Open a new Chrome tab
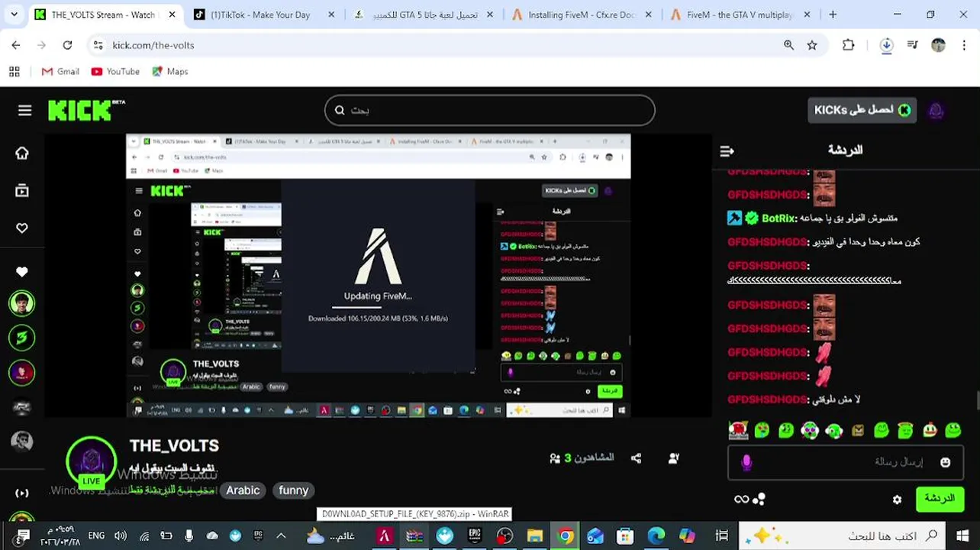 [x=833, y=15]
